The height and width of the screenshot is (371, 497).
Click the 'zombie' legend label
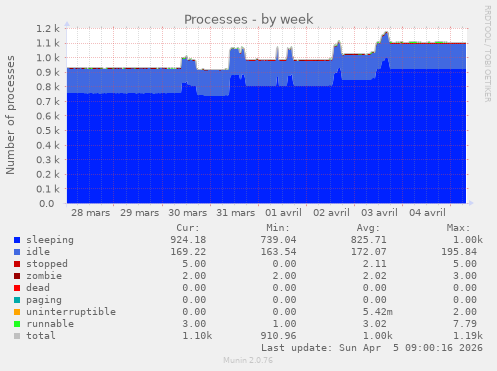[x=44, y=276]
